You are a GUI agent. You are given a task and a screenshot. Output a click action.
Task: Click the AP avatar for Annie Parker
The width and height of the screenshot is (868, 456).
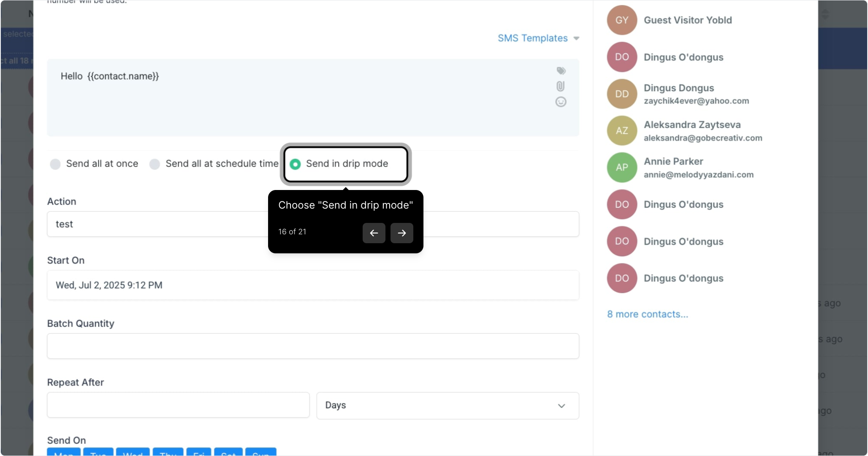pyautogui.click(x=621, y=168)
